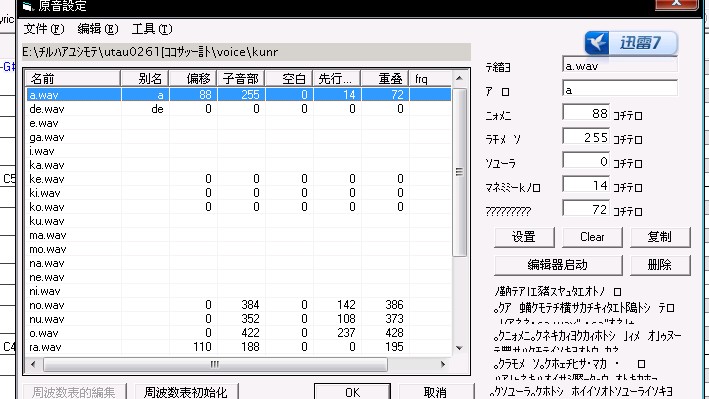
Task: Click the 设置 button
Action: pyautogui.click(x=524, y=237)
